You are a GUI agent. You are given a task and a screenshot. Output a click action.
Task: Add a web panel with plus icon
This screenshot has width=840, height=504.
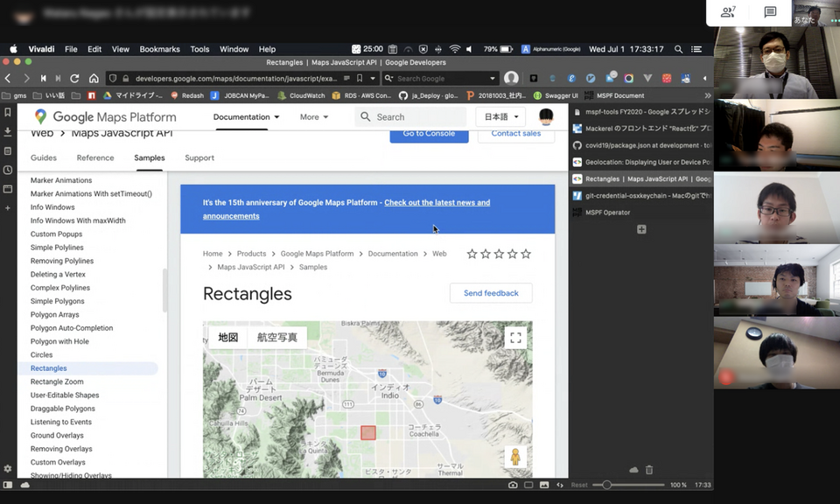8,208
